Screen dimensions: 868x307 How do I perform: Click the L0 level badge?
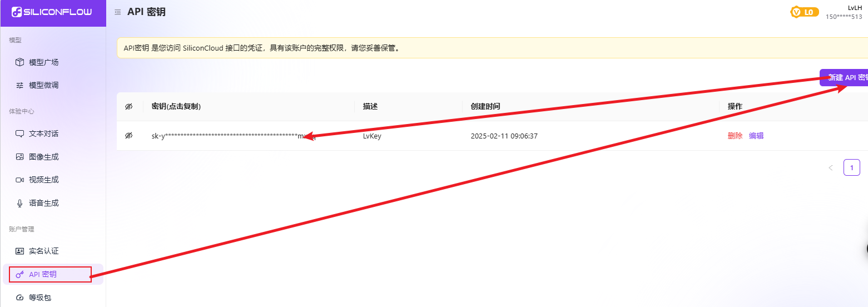click(805, 12)
